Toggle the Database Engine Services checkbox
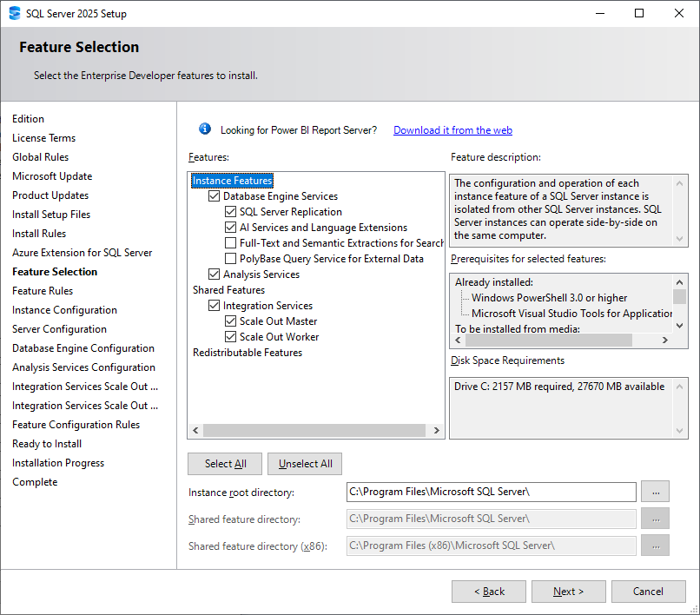The width and height of the screenshot is (700, 615). (215, 196)
